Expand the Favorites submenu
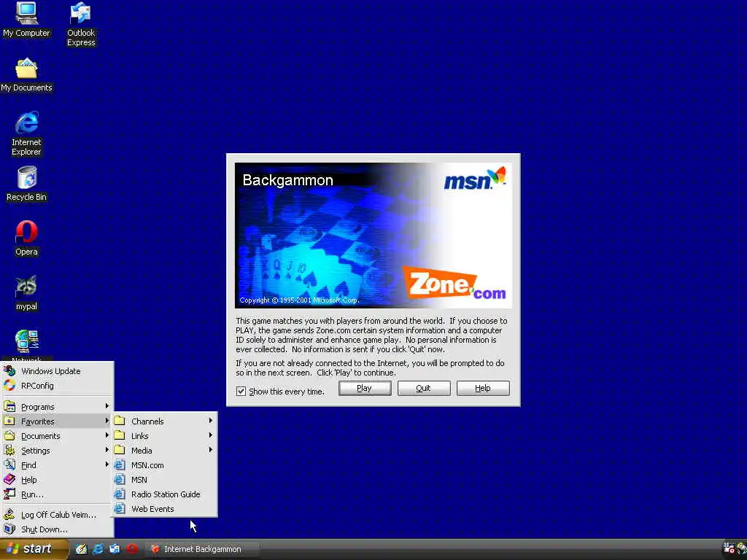 [x=57, y=421]
